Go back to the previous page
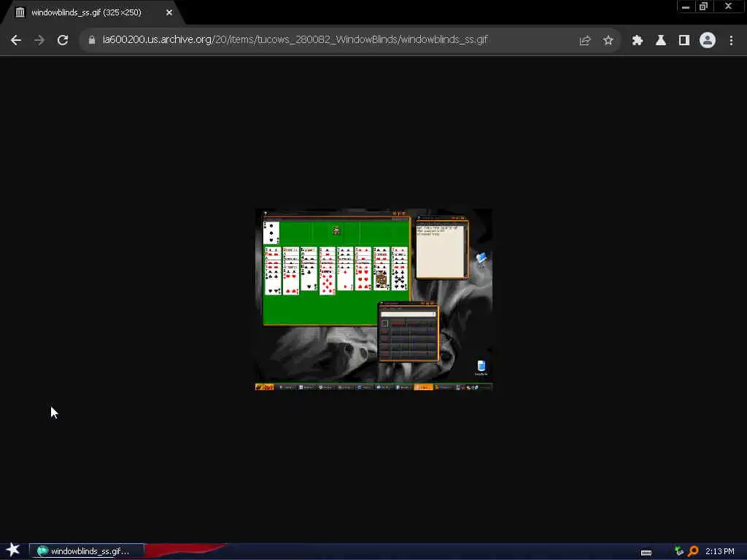747x560 pixels. point(16,41)
